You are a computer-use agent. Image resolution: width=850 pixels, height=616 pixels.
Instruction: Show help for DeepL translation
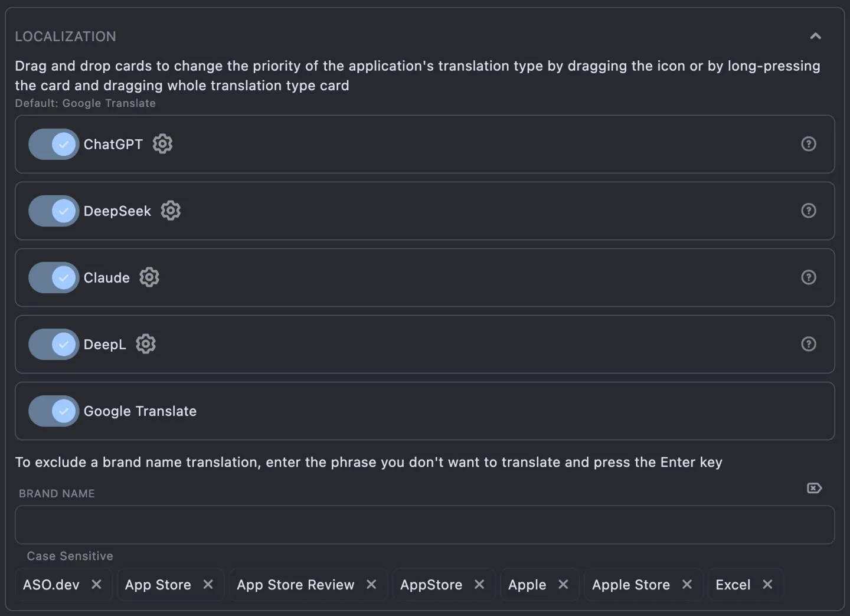(x=808, y=344)
